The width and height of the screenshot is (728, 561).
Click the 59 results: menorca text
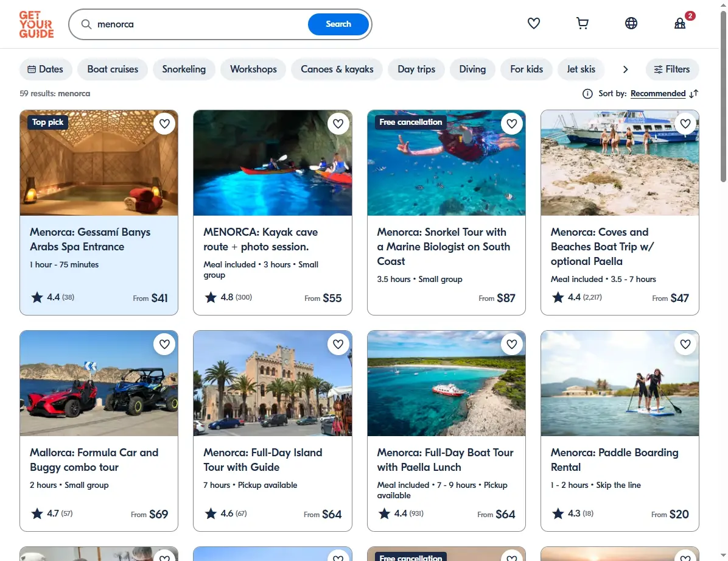[55, 93]
